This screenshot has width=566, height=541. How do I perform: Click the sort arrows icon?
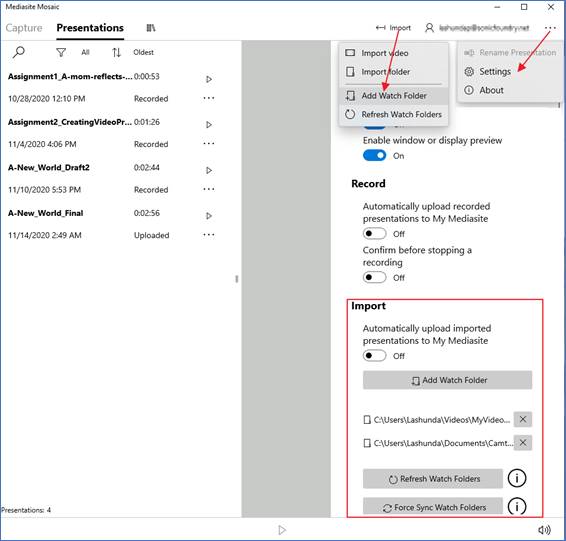pos(116,53)
